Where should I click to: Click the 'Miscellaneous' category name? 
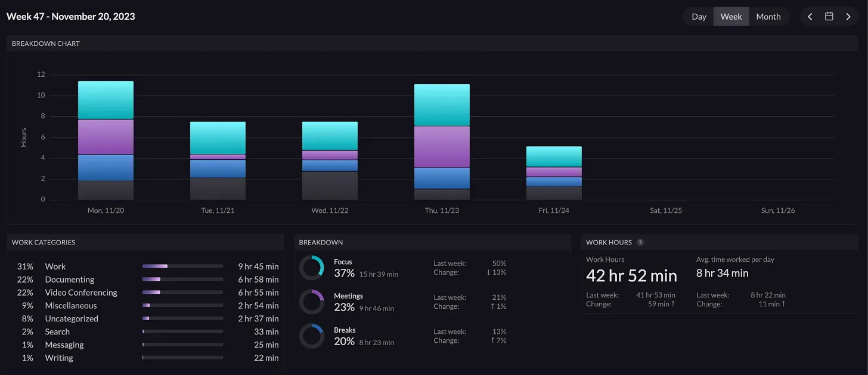click(x=71, y=306)
